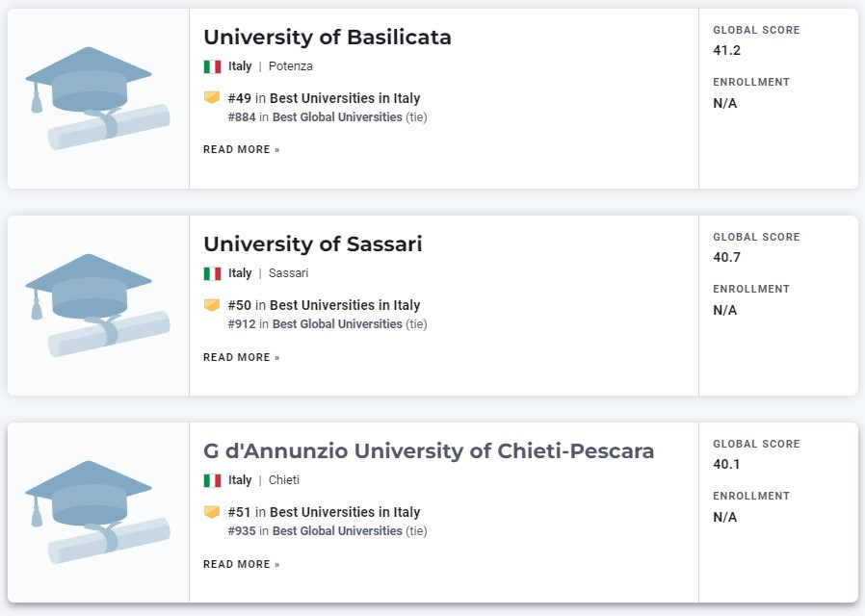Click the Chieti-Pescara graduation cap image
865x616 pixels.
pyautogui.click(x=97, y=512)
